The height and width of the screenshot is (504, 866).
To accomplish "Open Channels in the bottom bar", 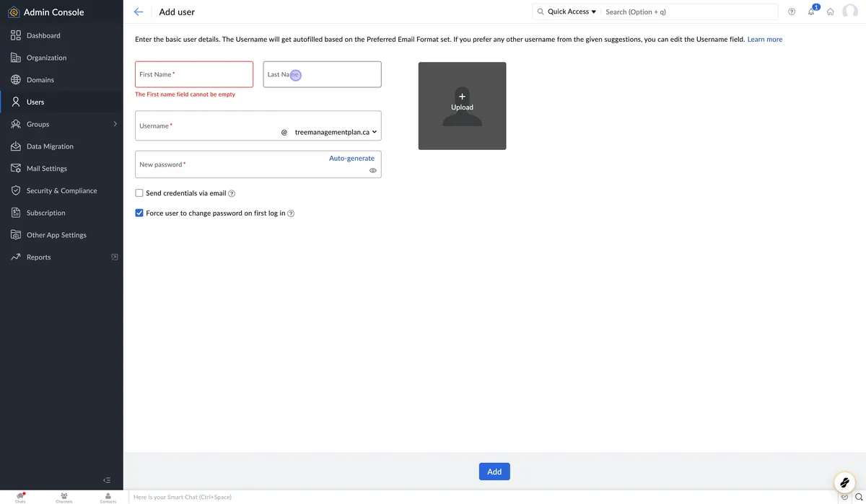I will point(64,498).
